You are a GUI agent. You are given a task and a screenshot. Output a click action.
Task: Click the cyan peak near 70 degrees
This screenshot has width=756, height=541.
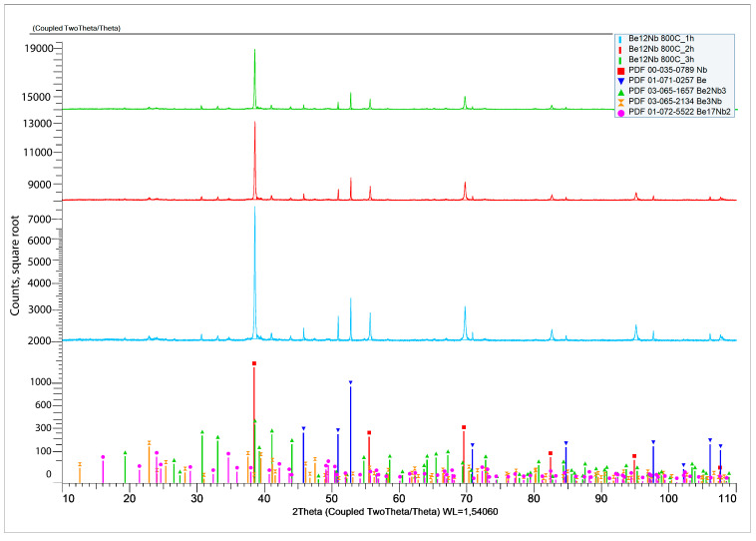tap(465, 322)
